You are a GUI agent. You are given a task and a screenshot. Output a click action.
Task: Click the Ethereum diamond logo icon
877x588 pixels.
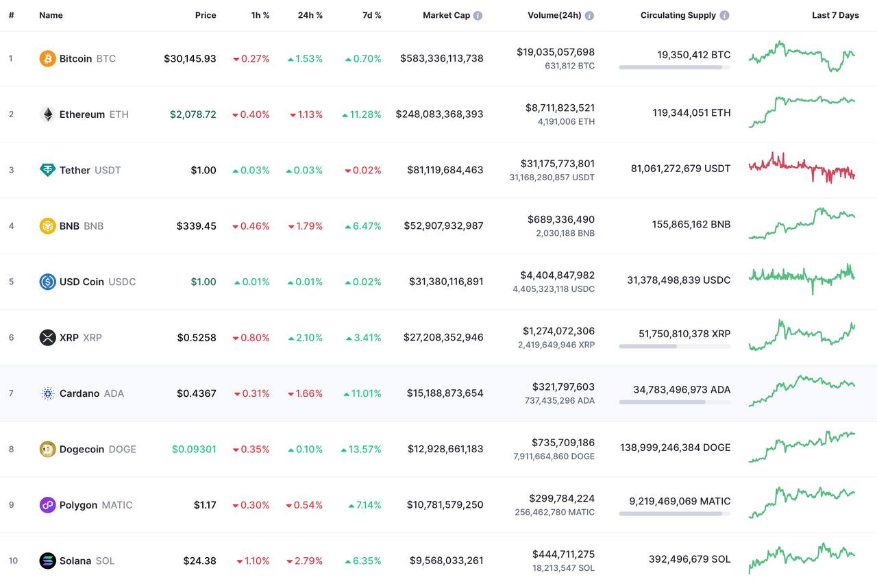47,114
